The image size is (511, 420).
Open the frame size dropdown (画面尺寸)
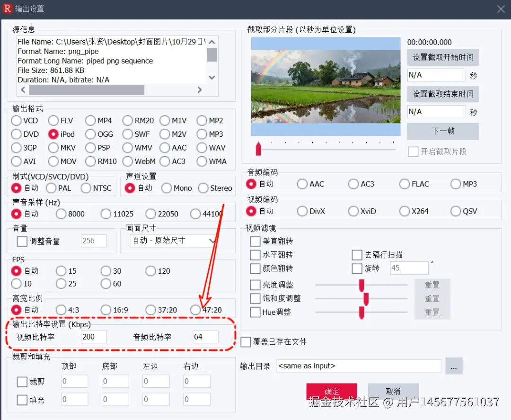tap(174, 241)
